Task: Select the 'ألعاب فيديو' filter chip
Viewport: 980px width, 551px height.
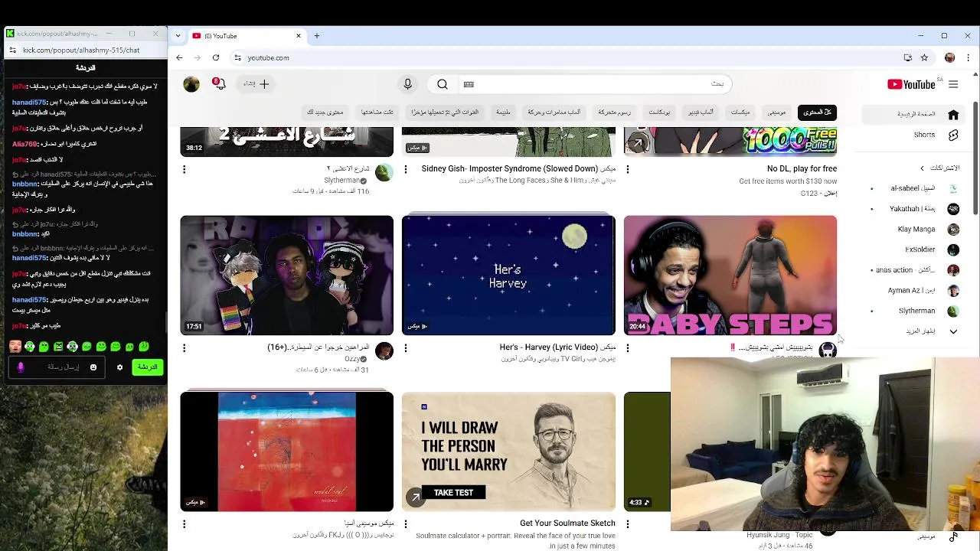Action: [701, 112]
